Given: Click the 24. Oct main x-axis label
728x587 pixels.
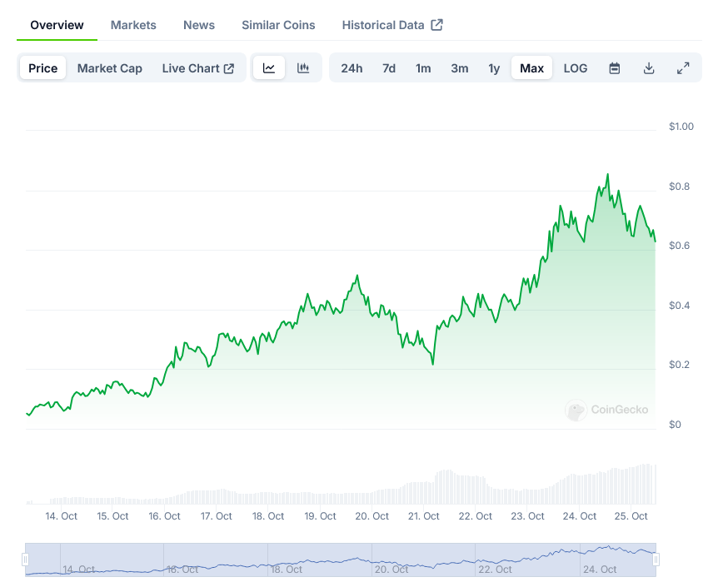Looking at the screenshot, I should tap(580, 516).
